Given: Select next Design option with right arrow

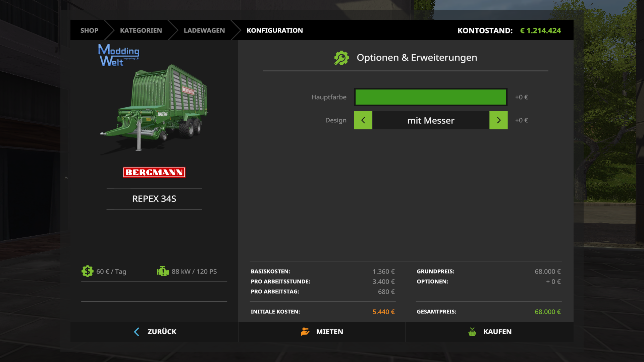Looking at the screenshot, I should 498,120.
